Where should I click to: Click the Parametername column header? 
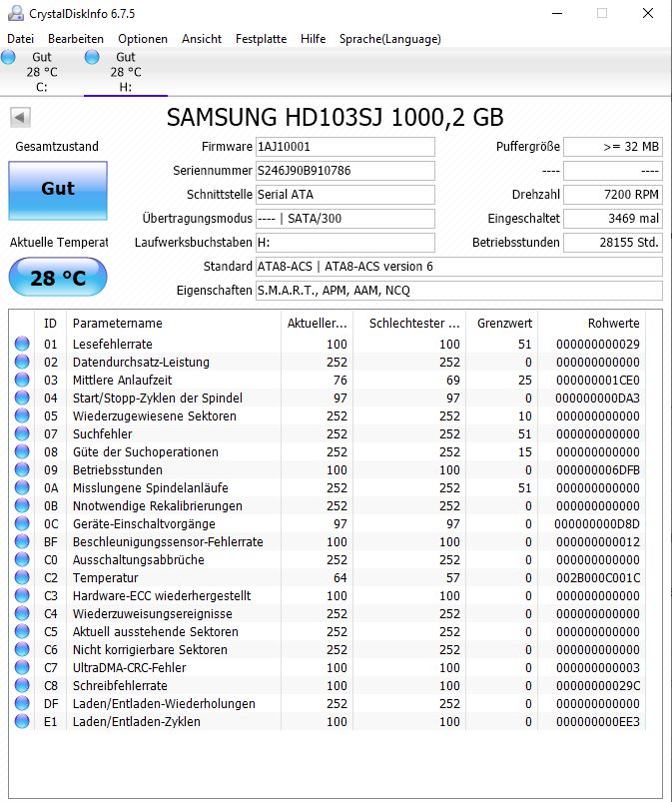pyautogui.click(x=174, y=324)
